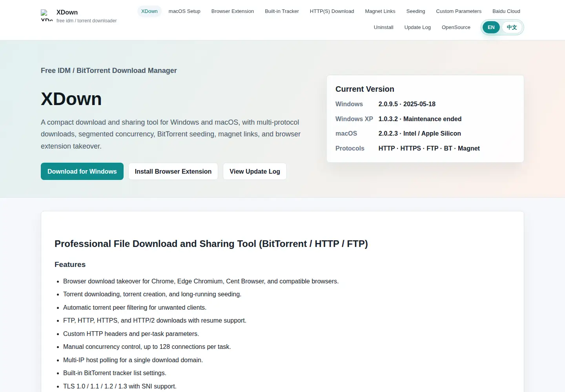
Task: Click the Current Version heading
Action: [365, 89]
